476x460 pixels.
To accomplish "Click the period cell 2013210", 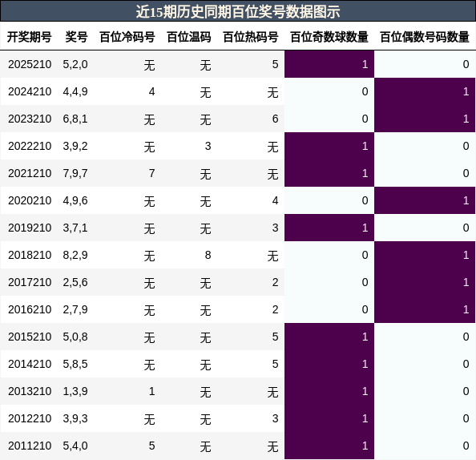I will (30, 391).
